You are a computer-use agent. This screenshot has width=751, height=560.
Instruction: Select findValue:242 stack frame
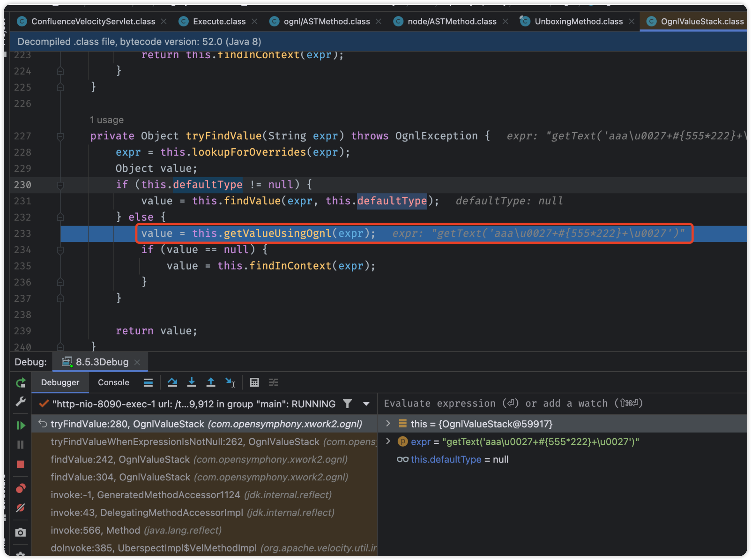coord(205,459)
